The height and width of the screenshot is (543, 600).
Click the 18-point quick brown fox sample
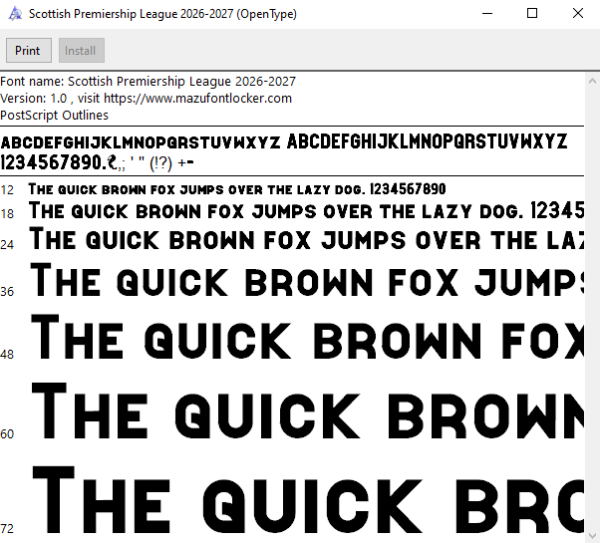(x=307, y=211)
